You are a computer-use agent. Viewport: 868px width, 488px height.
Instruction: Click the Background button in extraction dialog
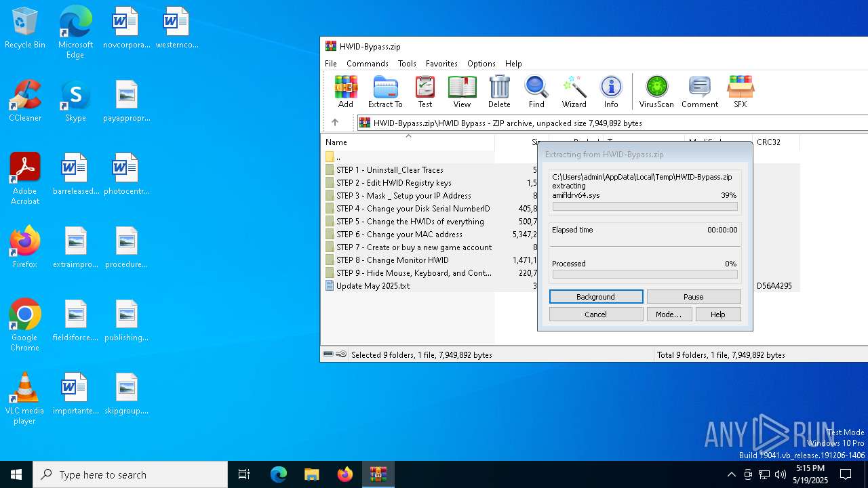pyautogui.click(x=596, y=297)
